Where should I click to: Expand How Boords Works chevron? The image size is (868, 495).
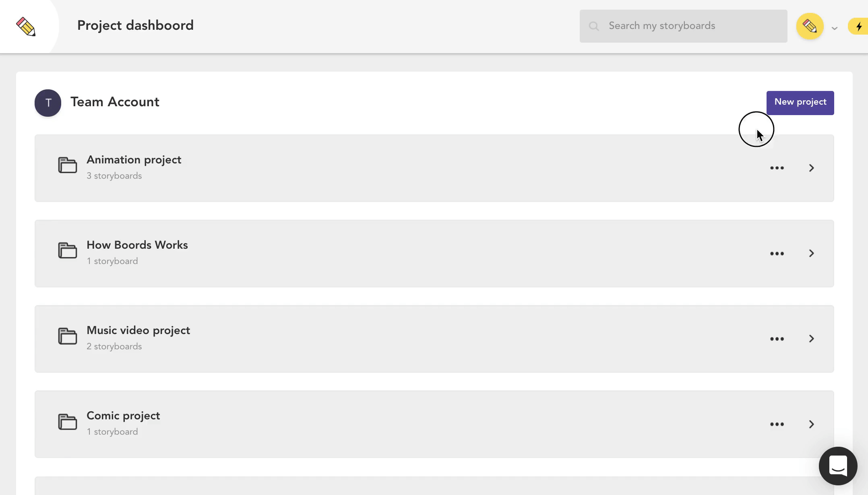coord(811,254)
